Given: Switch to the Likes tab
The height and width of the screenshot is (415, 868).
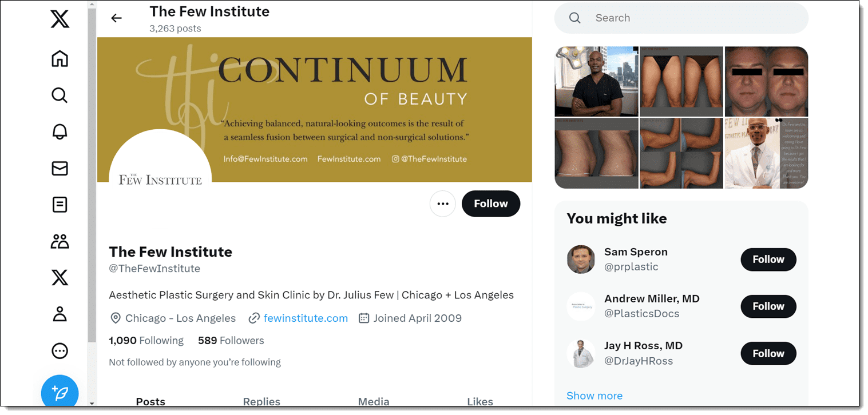Looking at the screenshot, I should pyautogui.click(x=479, y=401).
